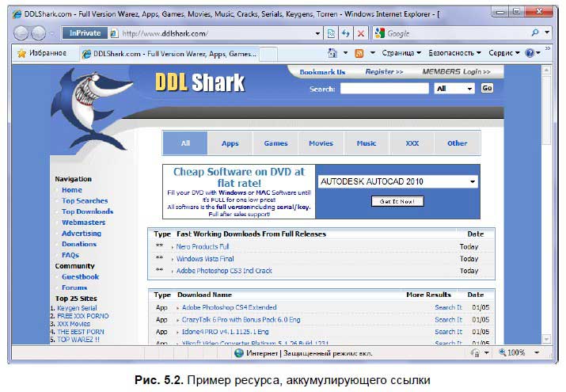The image size is (566, 392).
Task: Open the Безопасность menu
Action: (x=454, y=53)
